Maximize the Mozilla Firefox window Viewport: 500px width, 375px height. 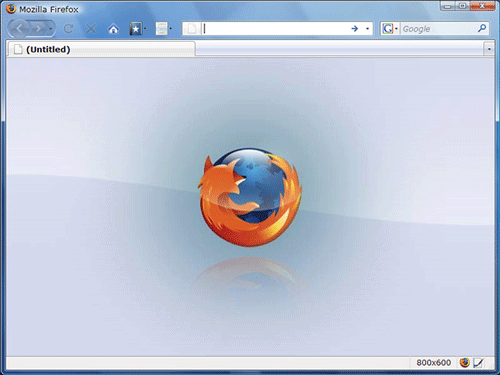463,6
